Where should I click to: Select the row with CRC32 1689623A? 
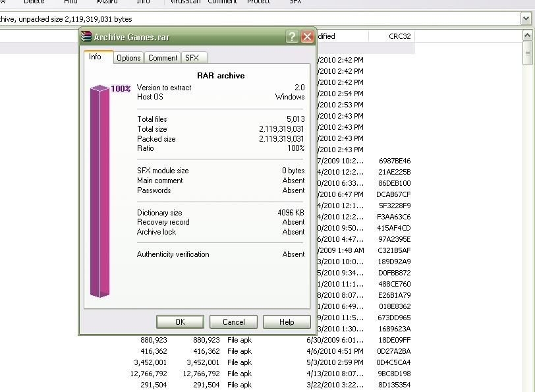pos(366,329)
